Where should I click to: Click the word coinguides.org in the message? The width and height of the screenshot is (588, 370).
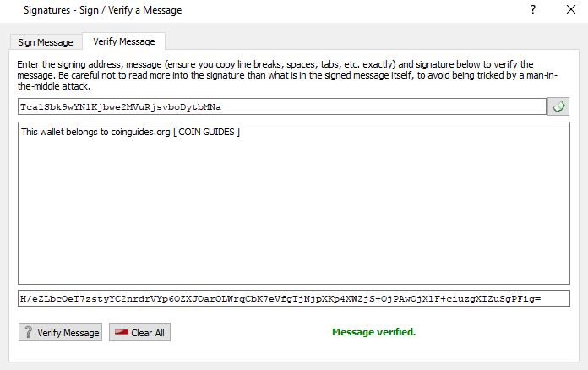(x=140, y=132)
